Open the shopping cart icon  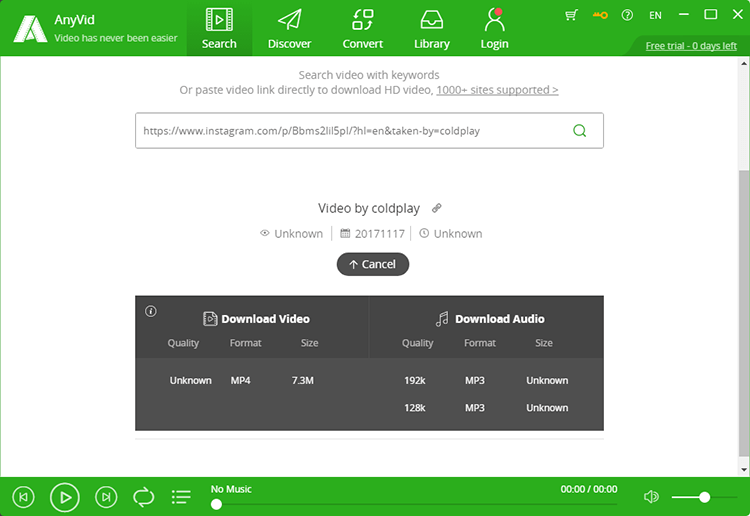[571, 15]
